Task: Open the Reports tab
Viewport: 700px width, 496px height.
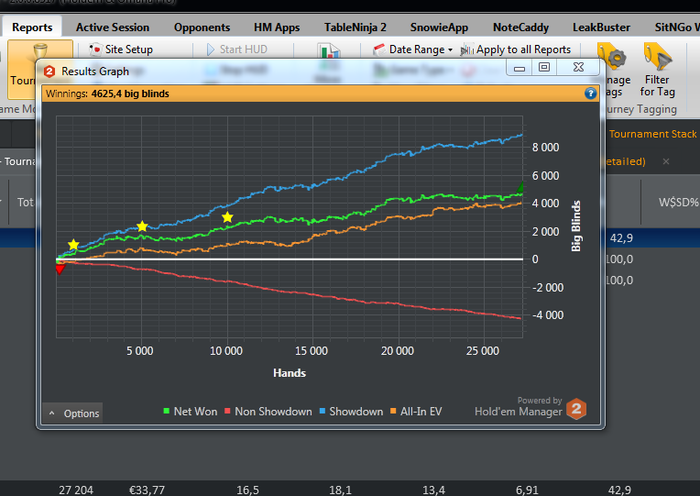Action: coord(32,27)
